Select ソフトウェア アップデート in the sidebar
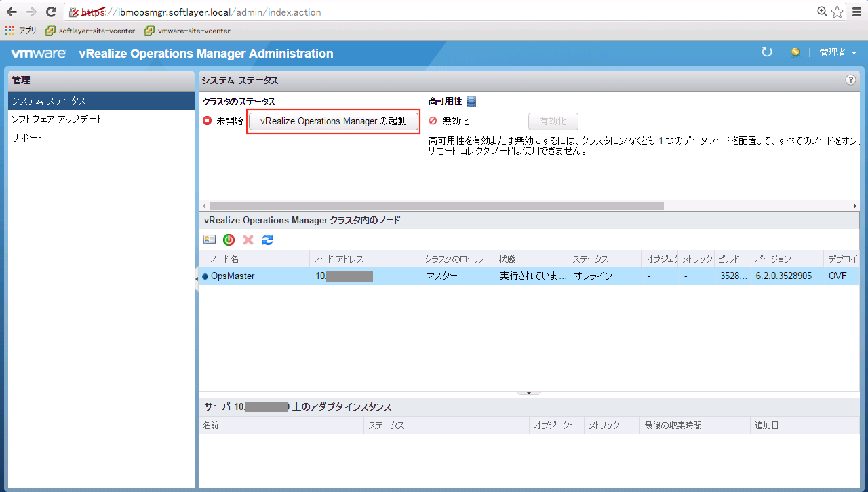Viewport: 868px width, 492px height. point(57,119)
